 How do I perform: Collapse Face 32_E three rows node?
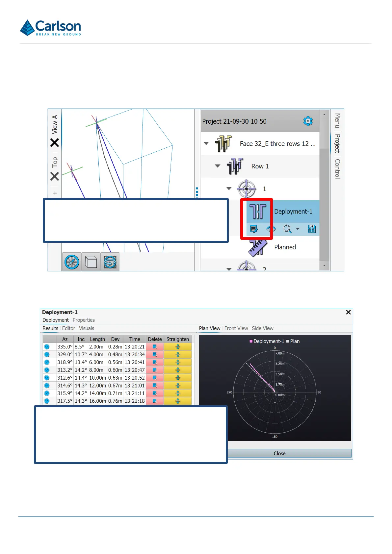[206, 143]
